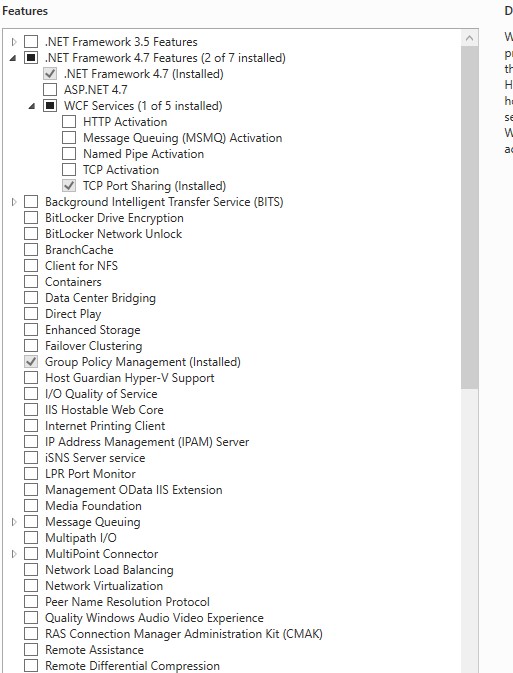Enable Peer Name Resolution Protocol checkbox
Viewport: 513px width, 673px height.
[x=31, y=602]
